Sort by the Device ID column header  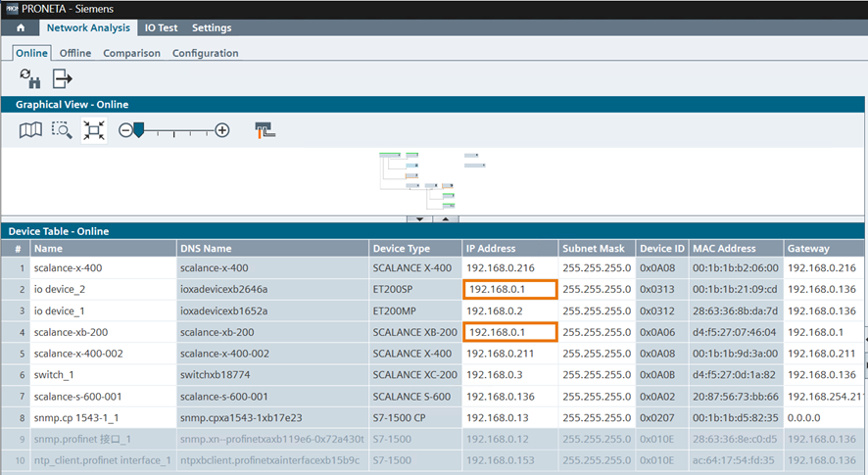(x=662, y=249)
